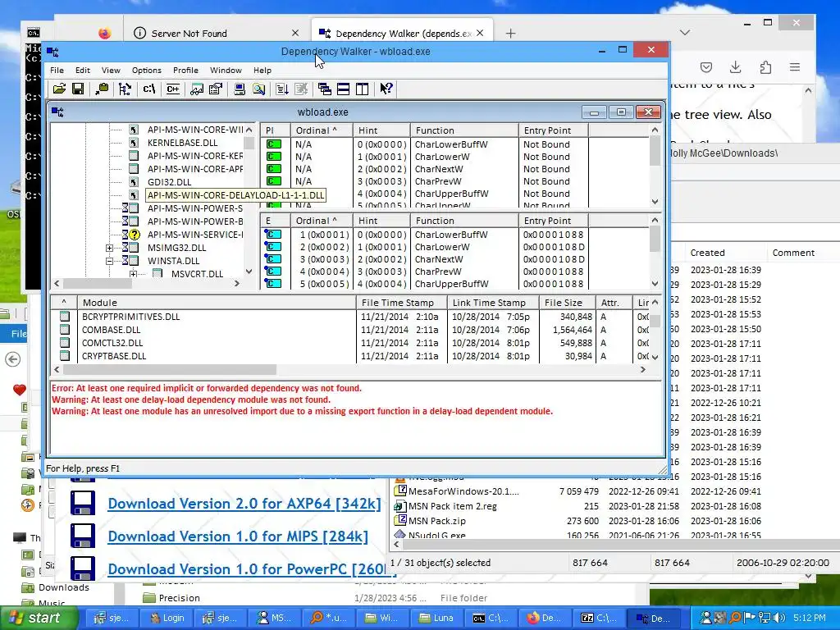
Task: Toggle the Full Paths (c:\) toolbar icon
Action: [149, 89]
